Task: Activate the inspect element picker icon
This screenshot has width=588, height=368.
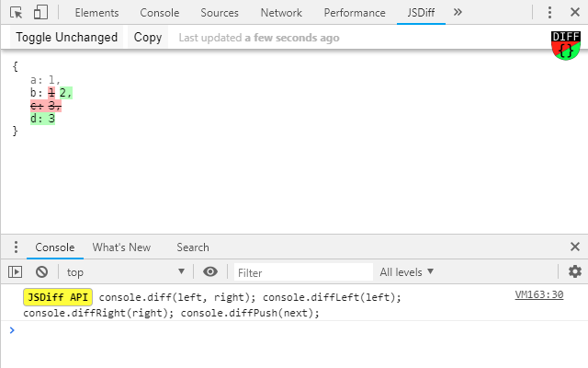Action: pos(17,12)
